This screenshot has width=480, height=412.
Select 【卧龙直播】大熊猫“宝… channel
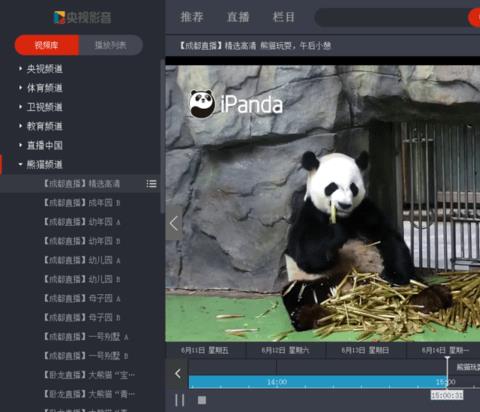pyautogui.click(x=89, y=375)
